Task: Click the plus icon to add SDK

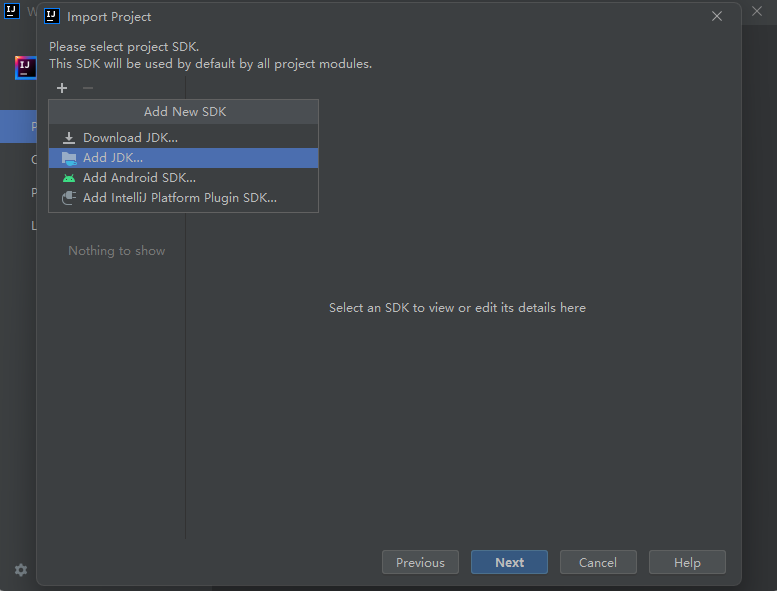Action: (62, 88)
